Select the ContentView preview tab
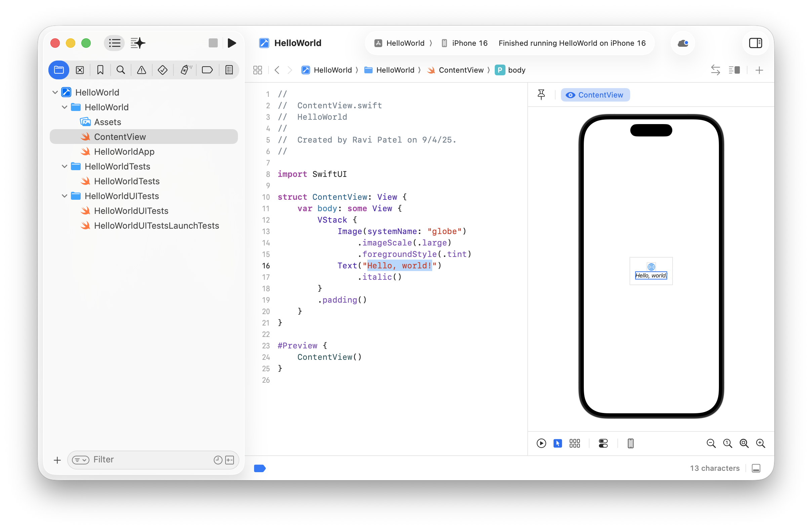The width and height of the screenshot is (812, 530). pyautogui.click(x=595, y=95)
